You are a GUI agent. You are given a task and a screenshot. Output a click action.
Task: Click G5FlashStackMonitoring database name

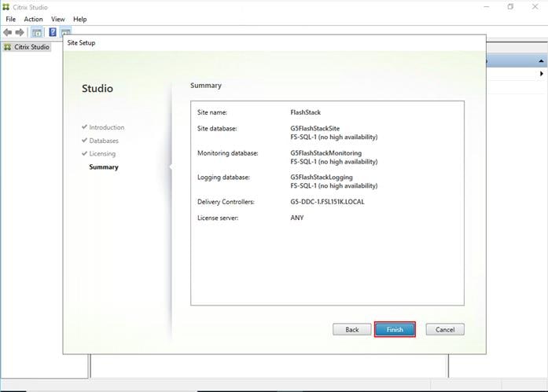[x=325, y=153]
